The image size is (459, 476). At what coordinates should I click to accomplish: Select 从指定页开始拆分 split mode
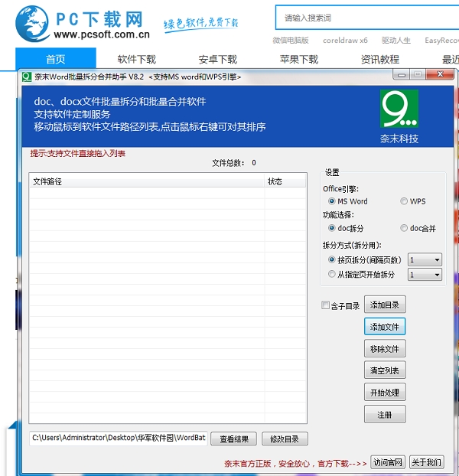361,275
